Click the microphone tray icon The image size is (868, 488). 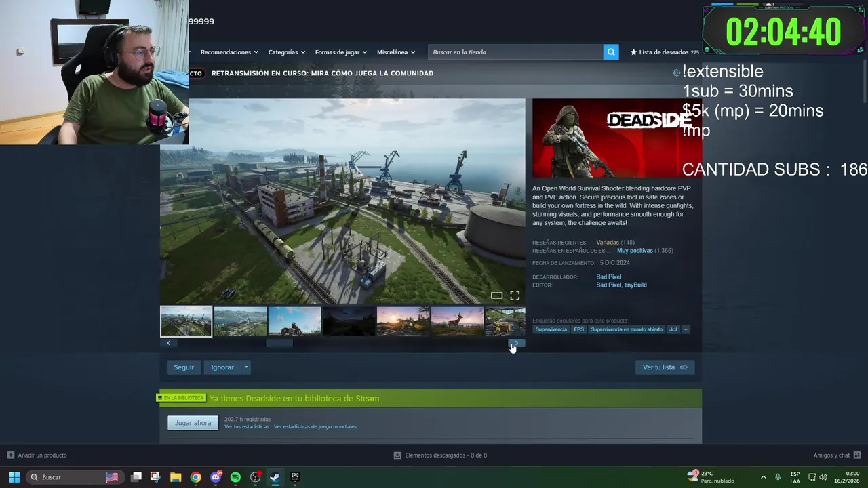click(x=778, y=477)
